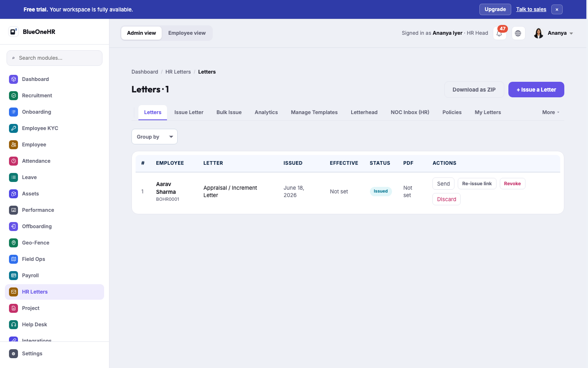Open the Group by dropdown
The image size is (588, 368).
coord(154,137)
